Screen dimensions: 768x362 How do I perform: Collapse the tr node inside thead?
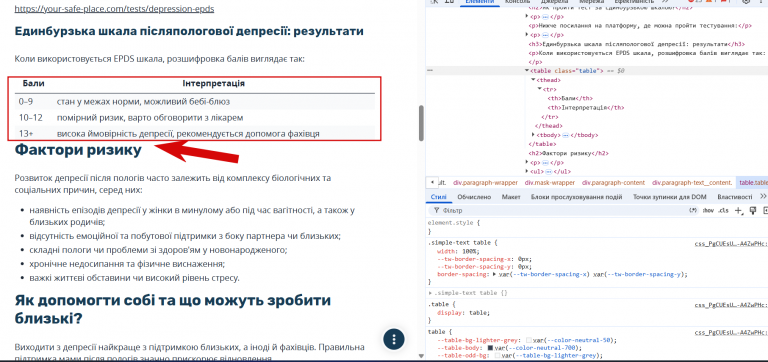(539, 89)
